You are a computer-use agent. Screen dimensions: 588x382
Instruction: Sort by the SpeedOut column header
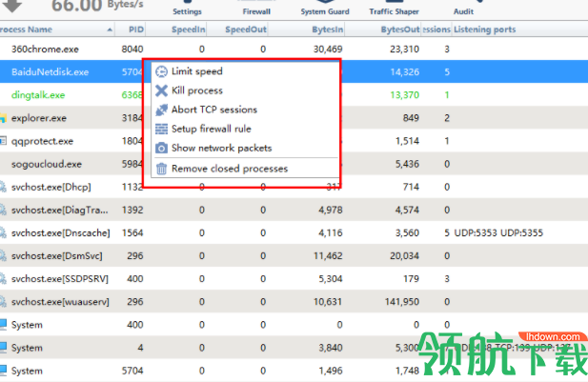coord(237,30)
